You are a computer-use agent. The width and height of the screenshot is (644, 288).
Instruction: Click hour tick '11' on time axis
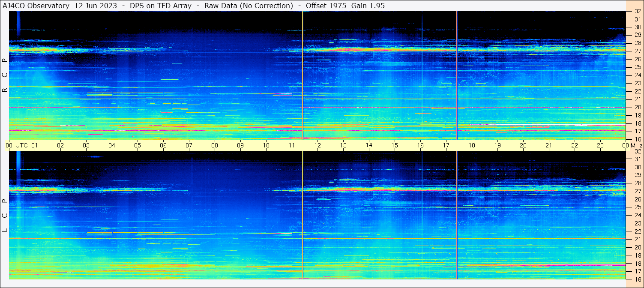point(292,145)
